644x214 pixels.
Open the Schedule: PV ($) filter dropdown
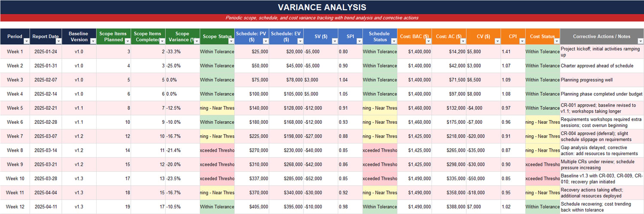point(266,41)
